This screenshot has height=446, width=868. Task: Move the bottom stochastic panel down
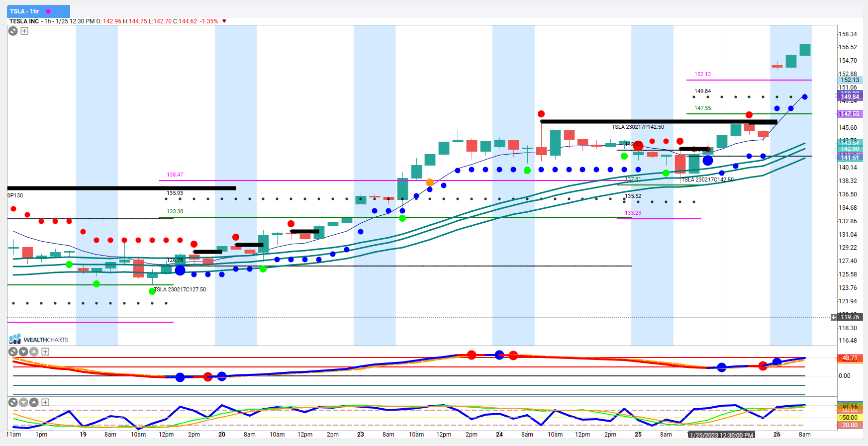tap(23, 402)
